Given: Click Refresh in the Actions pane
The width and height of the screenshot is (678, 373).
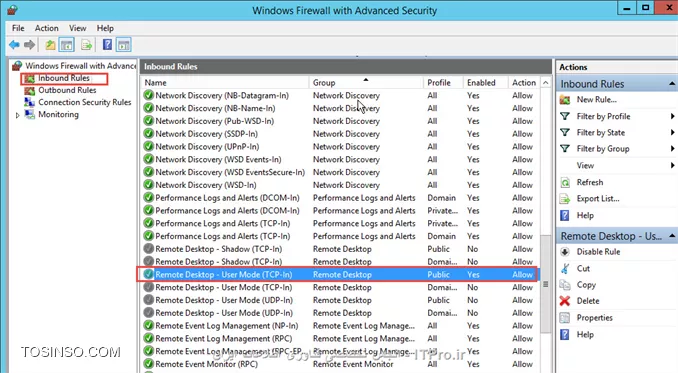Looking at the screenshot, I should click(590, 182).
